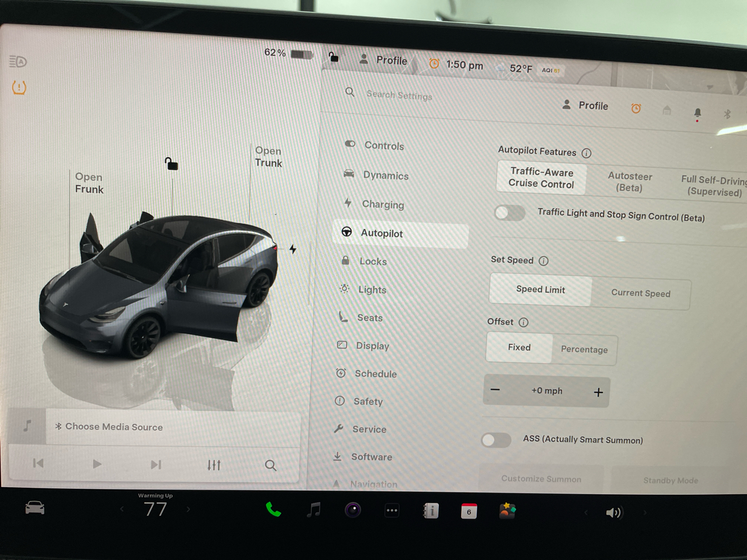Open the music app in dock
This screenshot has height=560, width=747.
(x=314, y=510)
